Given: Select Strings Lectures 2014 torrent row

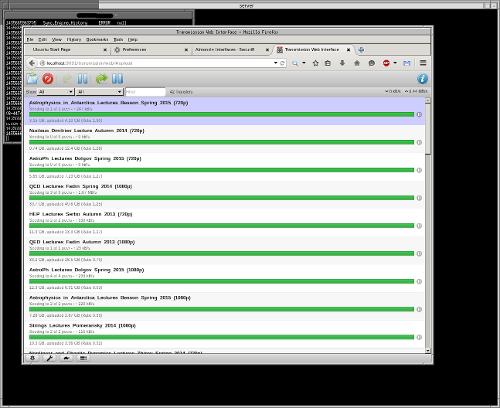Looking at the screenshot, I should [x=225, y=334].
